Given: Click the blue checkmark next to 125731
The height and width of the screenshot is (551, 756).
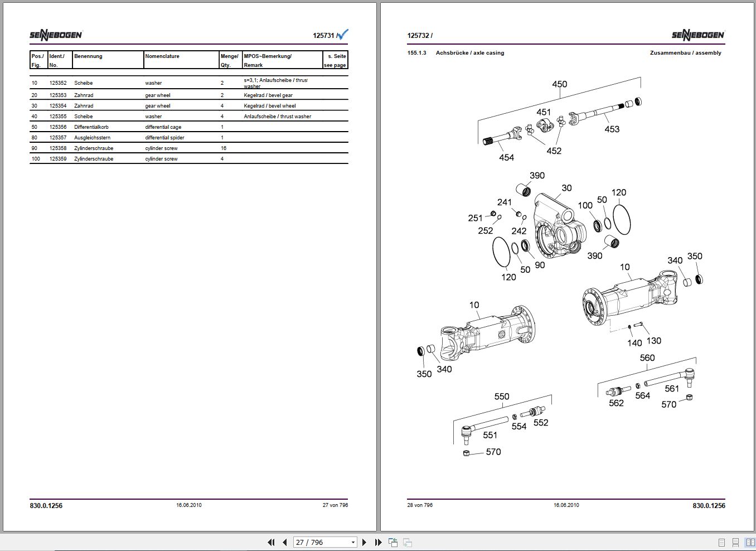Looking at the screenshot, I should coord(343,35).
